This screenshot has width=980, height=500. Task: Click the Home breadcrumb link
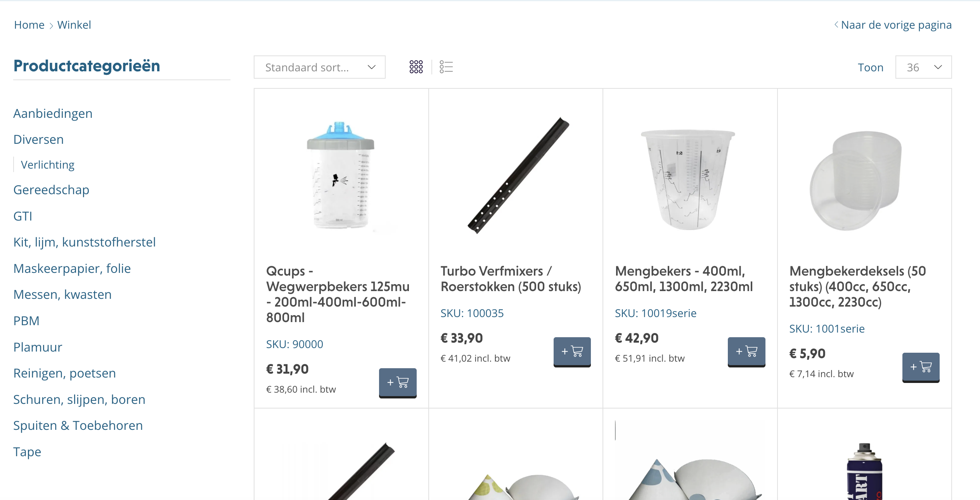click(x=29, y=25)
